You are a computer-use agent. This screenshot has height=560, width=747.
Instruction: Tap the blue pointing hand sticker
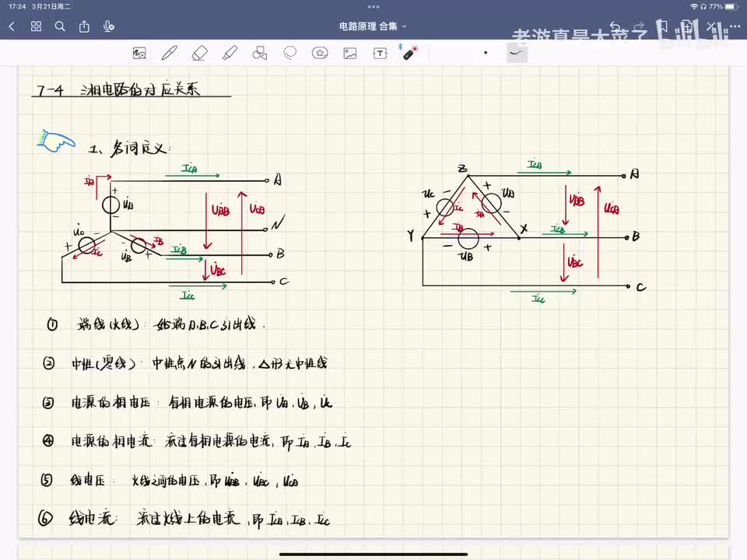pyautogui.click(x=56, y=141)
